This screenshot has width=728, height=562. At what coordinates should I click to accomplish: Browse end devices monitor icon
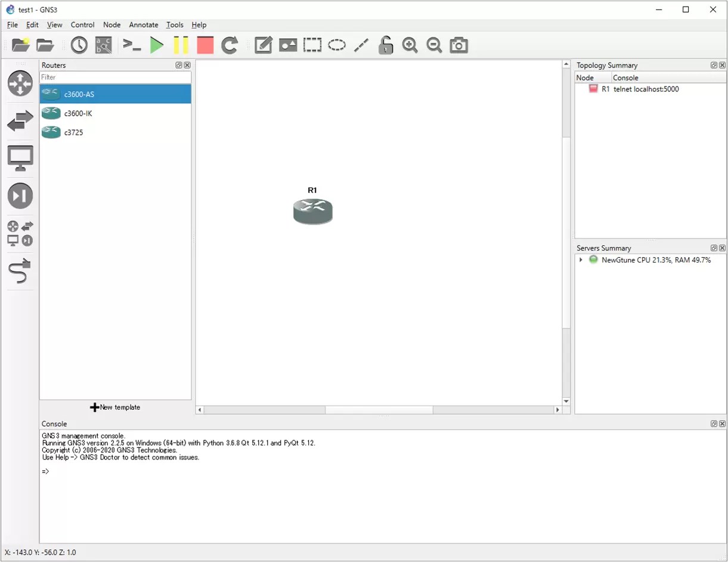(x=20, y=158)
